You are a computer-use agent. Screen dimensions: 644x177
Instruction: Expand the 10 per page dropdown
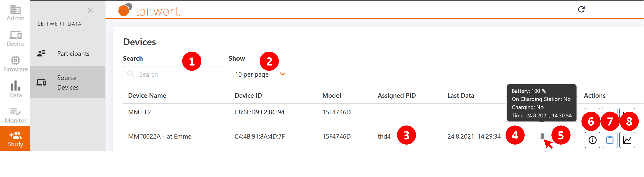click(260, 74)
